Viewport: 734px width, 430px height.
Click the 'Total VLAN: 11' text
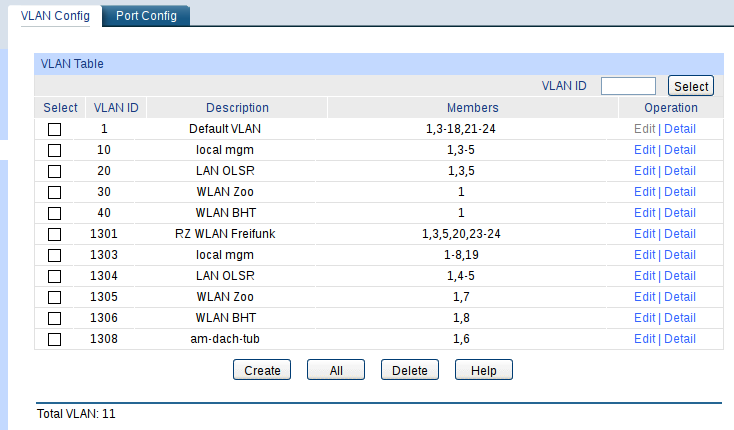[76, 414]
